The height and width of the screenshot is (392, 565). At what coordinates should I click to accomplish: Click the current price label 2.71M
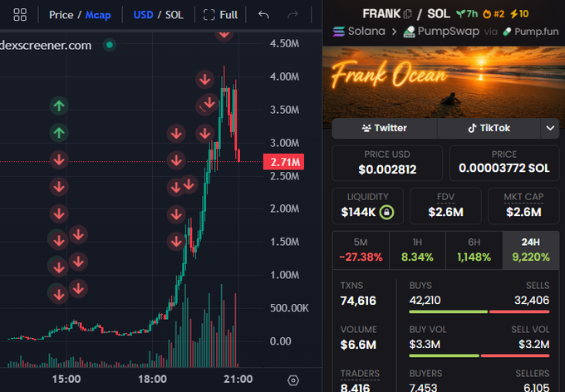284,162
